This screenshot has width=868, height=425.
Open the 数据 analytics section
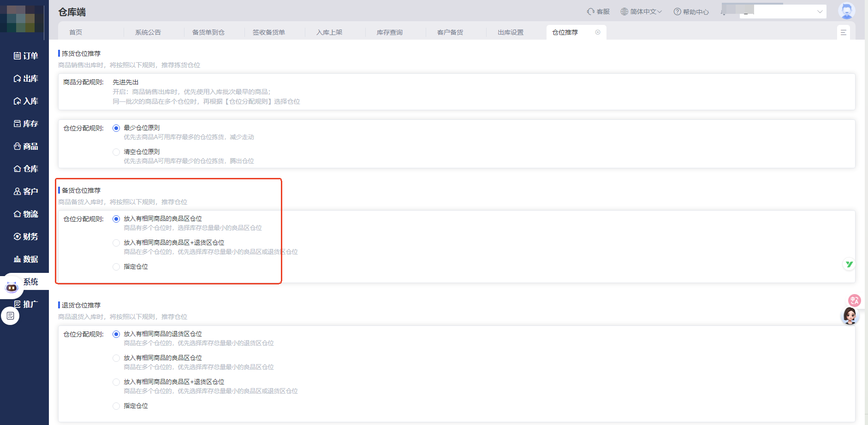coord(25,259)
